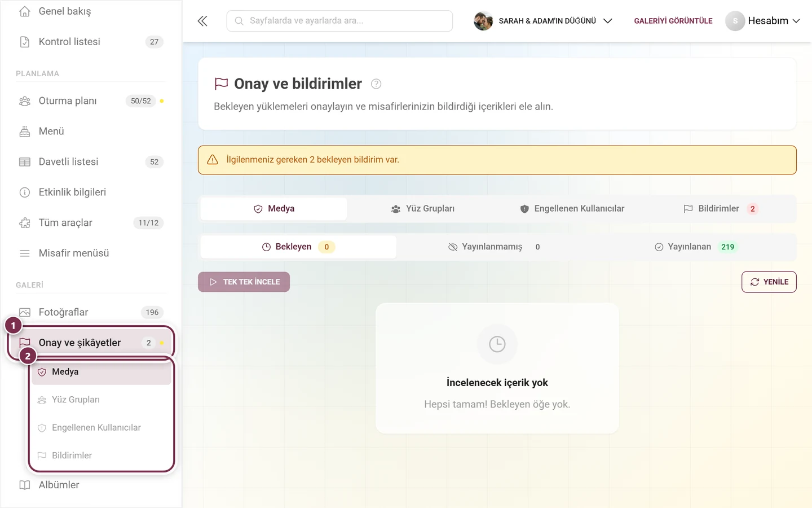Click the Fotoğraflar image icon
Viewport: 812px width, 508px height.
(x=25, y=313)
